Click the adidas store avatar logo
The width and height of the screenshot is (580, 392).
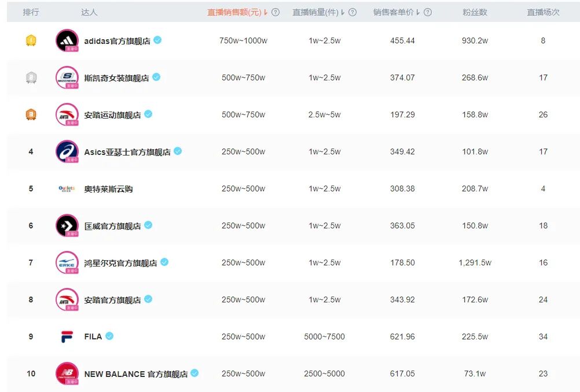pos(67,40)
